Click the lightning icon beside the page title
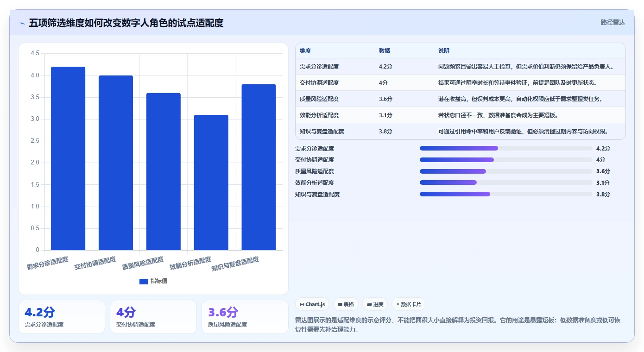This screenshot has width=644, height=352. [22, 23]
